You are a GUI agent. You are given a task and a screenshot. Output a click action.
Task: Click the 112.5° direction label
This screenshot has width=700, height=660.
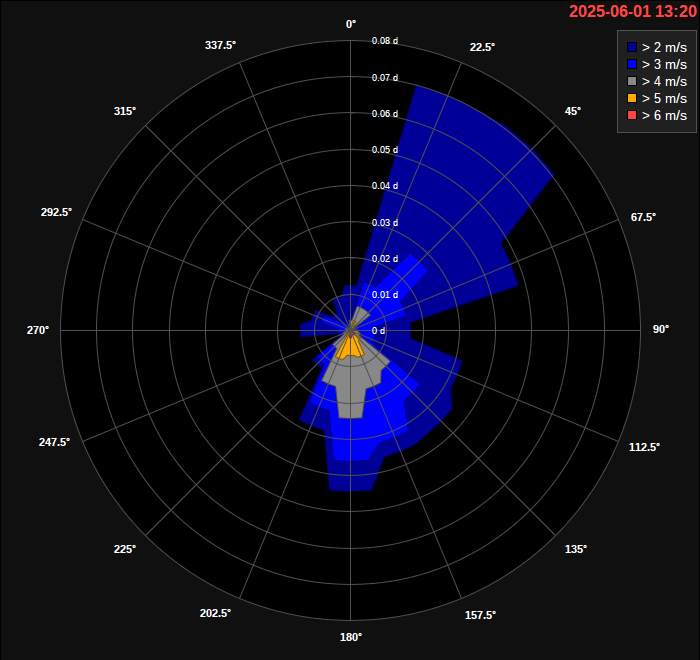(x=644, y=447)
